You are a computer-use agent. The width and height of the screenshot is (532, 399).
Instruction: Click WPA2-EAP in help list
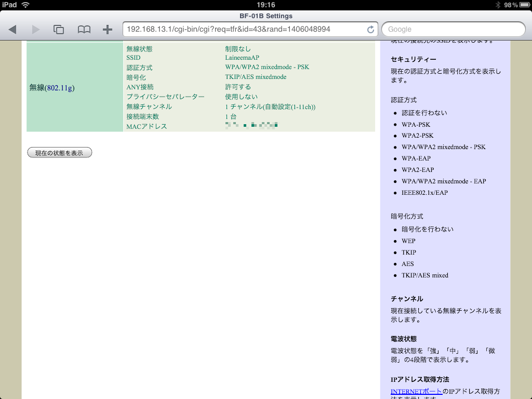418,170
